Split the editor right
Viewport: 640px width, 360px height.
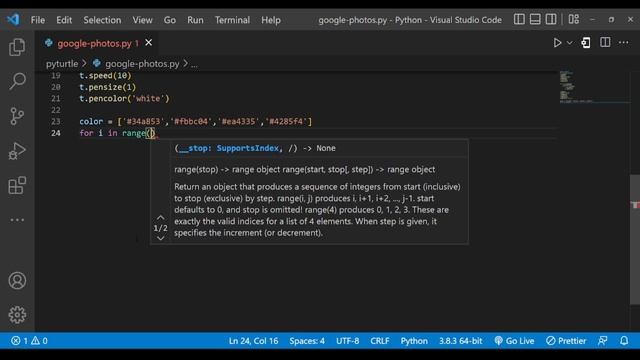605,42
